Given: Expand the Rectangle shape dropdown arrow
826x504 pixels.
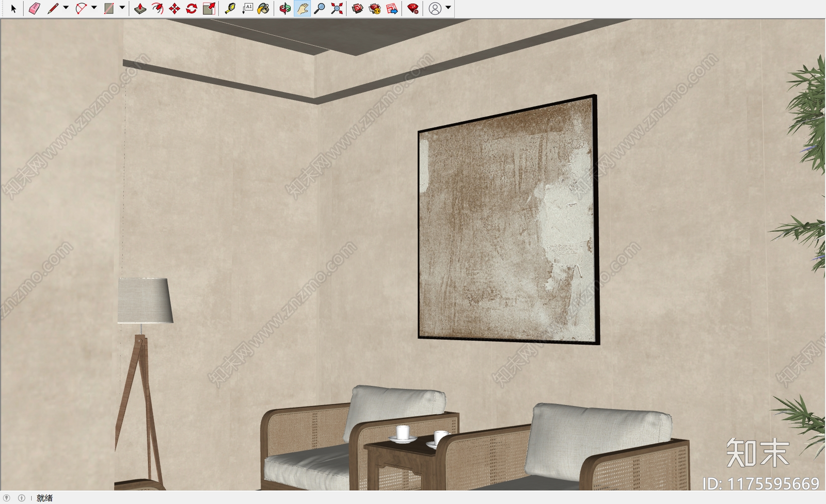Looking at the screenshot, I should (122, 8).
